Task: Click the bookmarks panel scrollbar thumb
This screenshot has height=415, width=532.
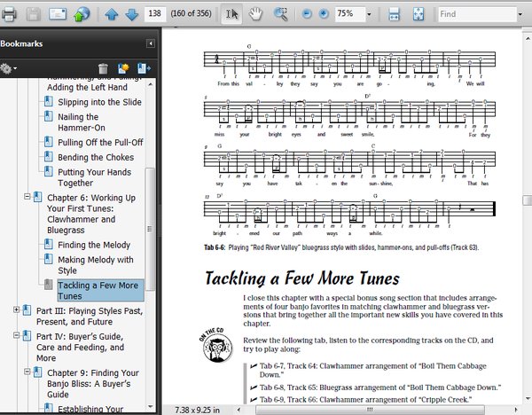Action: [151, 229]
